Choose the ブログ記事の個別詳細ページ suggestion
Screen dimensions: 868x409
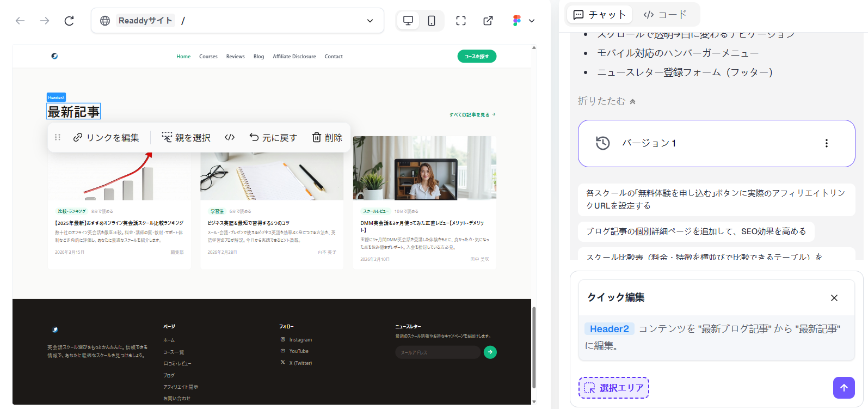(696, 231)
